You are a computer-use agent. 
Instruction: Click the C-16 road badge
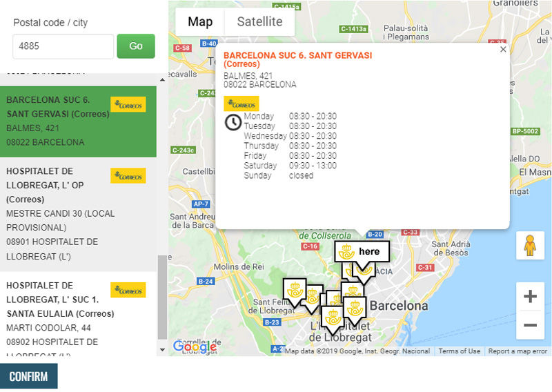310,246
